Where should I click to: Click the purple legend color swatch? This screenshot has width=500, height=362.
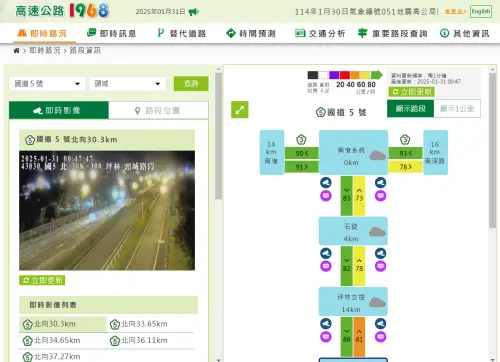coord(334,75)
